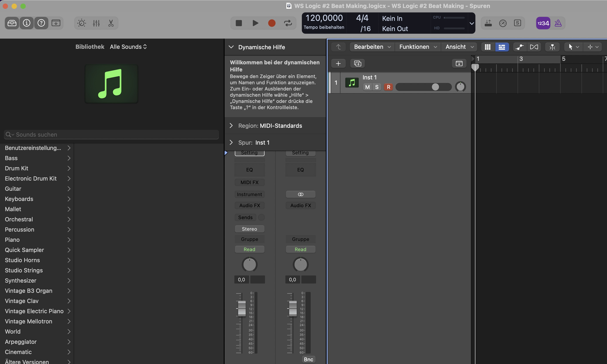This screenshot has width=607, height=364.
Task: Click the Play button in transport
Action: click(255, 23)
